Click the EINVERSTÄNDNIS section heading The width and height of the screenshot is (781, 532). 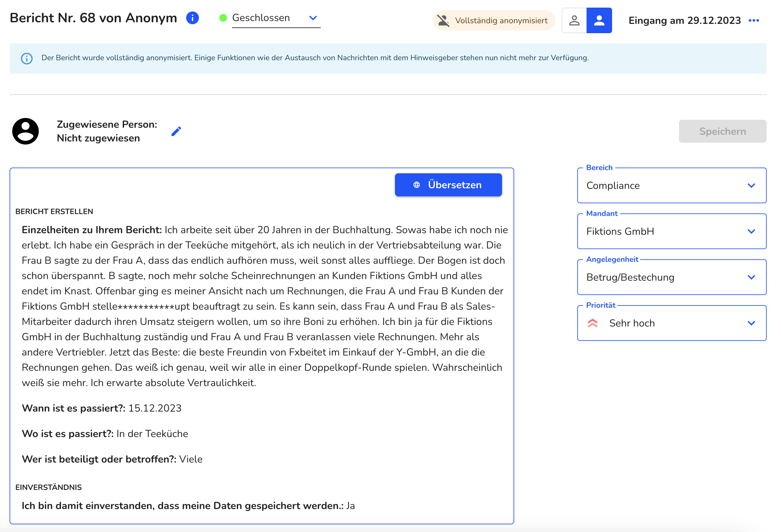point(48,487)
